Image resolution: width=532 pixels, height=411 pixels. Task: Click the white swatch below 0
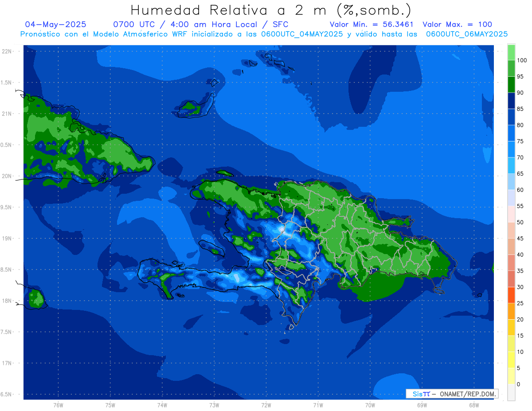pyautogui.click(x=511, y=392)
